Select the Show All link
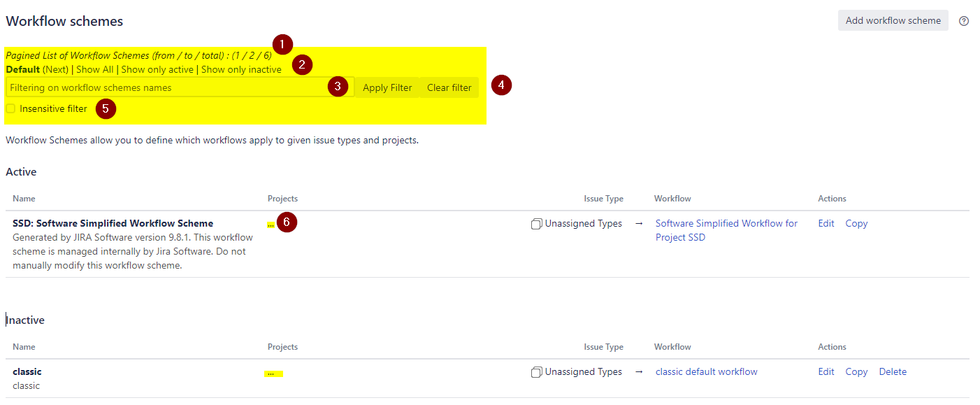This screenshot has height=405, width=980. pos(94,69)
